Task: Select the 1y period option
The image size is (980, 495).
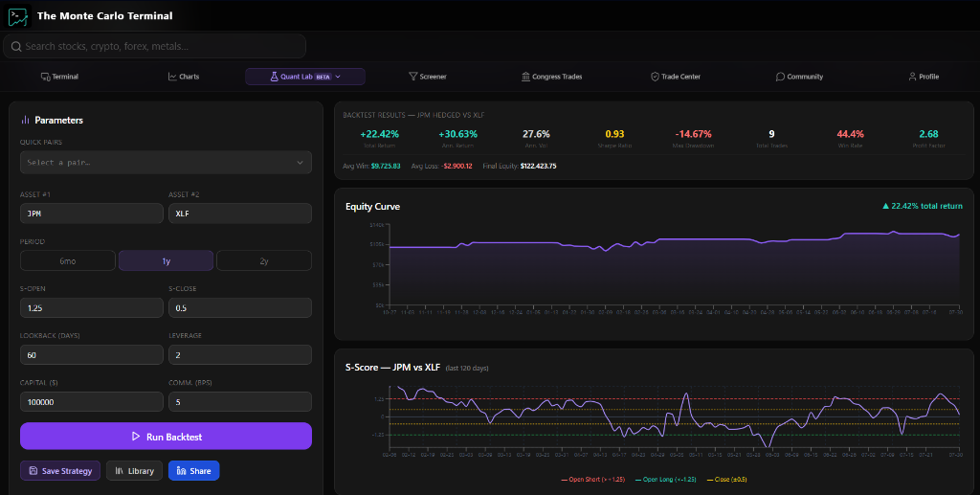Action: point(166,260)
